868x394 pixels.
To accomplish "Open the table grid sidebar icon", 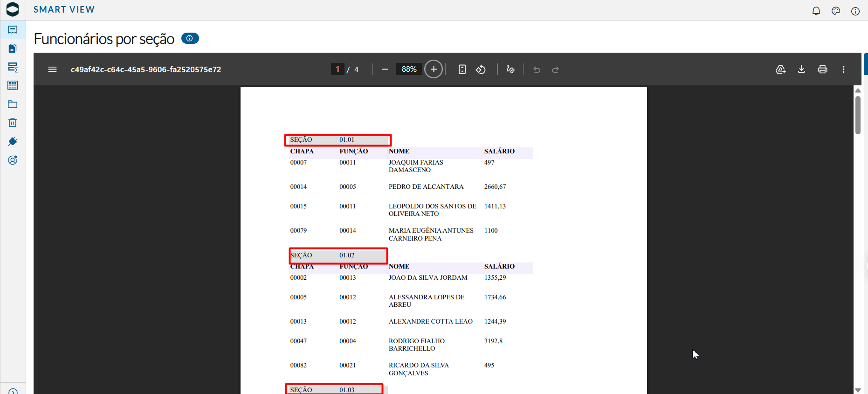I will (x=13, y=85).
